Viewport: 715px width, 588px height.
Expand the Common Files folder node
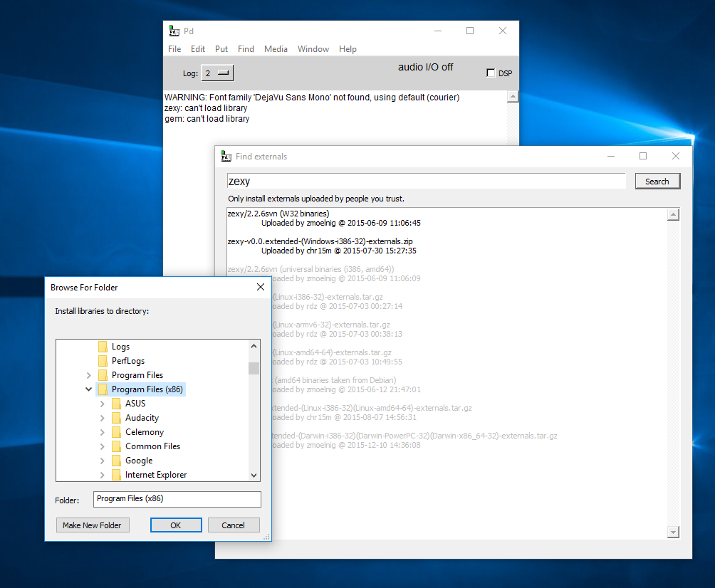point(102,446)
